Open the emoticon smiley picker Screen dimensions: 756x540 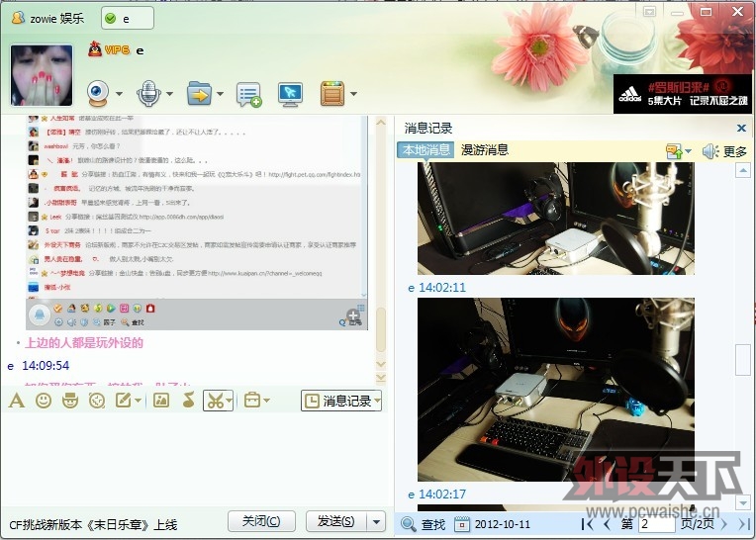tap(44, 401)
